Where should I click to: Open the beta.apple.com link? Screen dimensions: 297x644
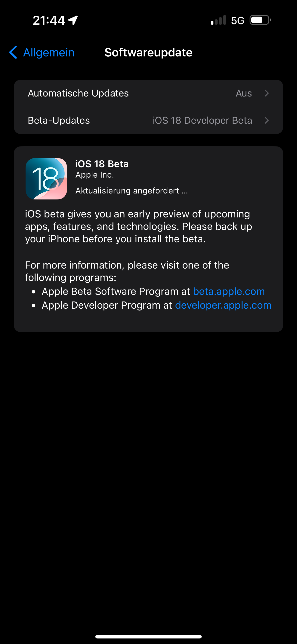(x=229, y=291)
